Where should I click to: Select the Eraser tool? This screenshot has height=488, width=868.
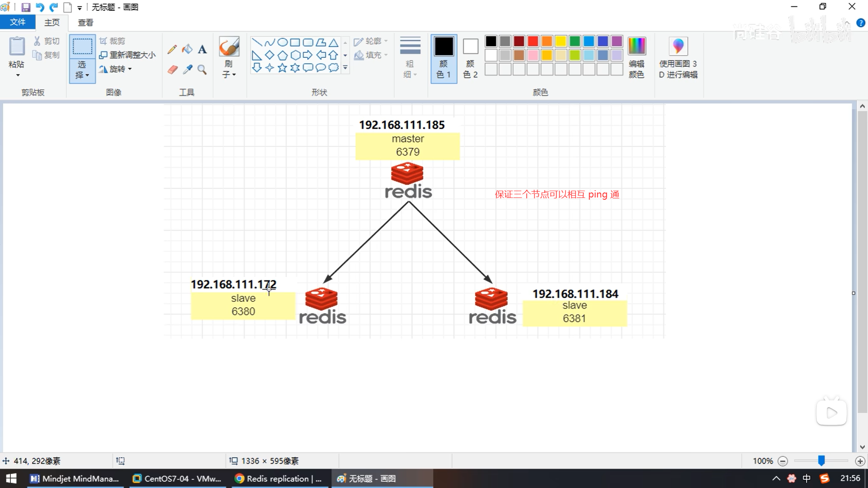(x=172, y=69)
